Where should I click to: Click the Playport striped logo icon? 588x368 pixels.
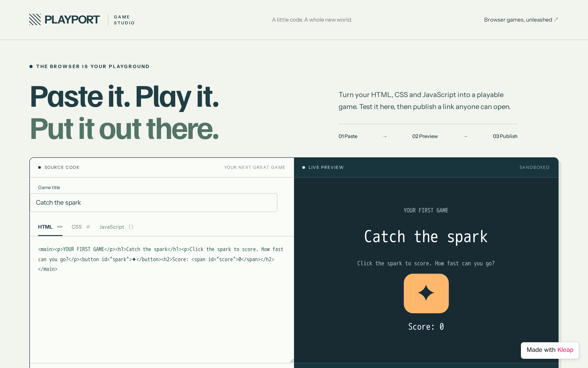[35, 20]
